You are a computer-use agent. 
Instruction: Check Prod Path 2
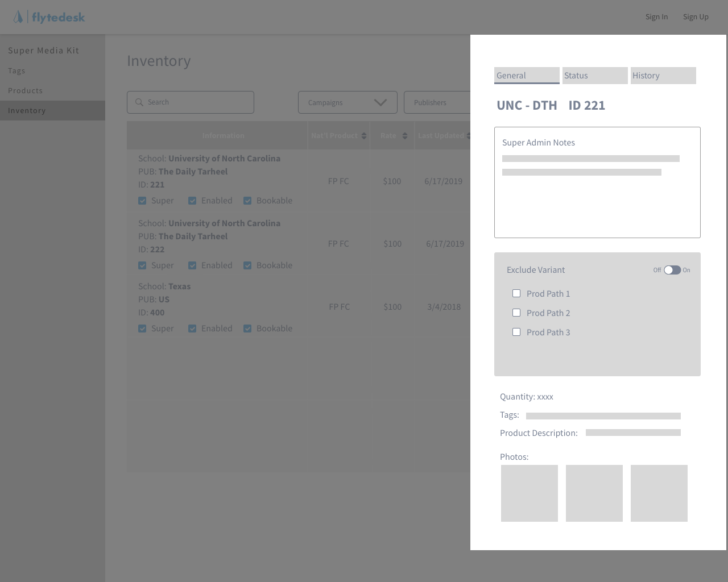pyautogui.click(x=516, y=313)
